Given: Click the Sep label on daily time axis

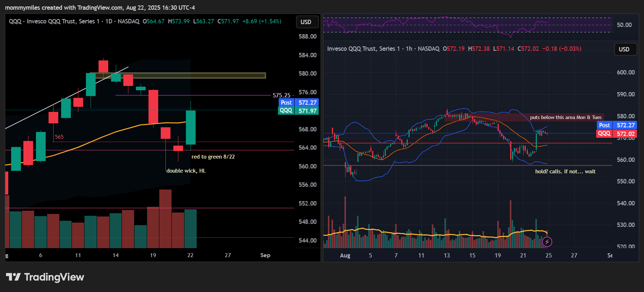Looking at the screenshot, I should pos(265,255).
